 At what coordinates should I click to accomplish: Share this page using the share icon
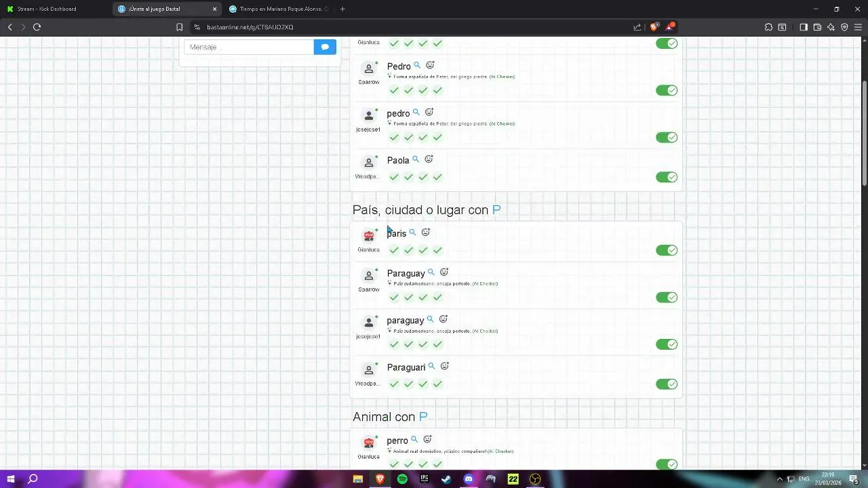pyautogui.click(x=637, y=27)
